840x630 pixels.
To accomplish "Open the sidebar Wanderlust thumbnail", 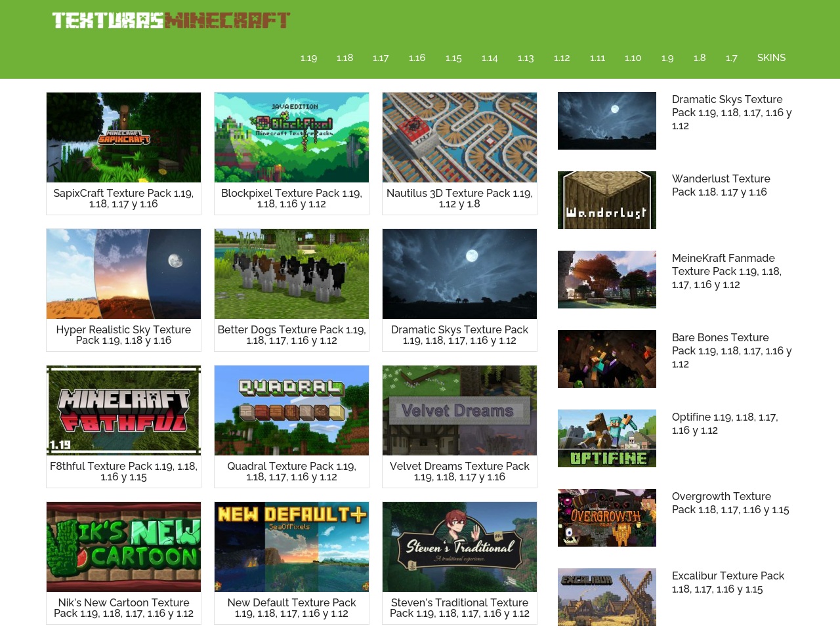I will point(607,200).
